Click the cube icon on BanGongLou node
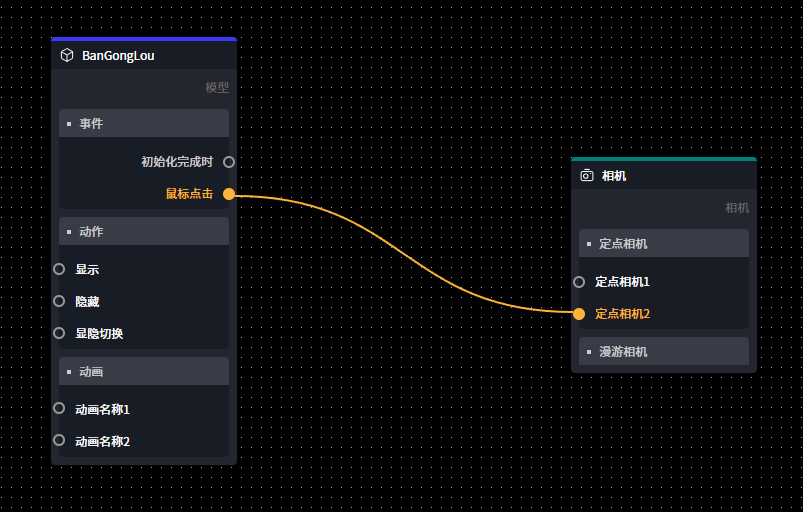Screen dimensions: 803x512 tap(67, 55)
